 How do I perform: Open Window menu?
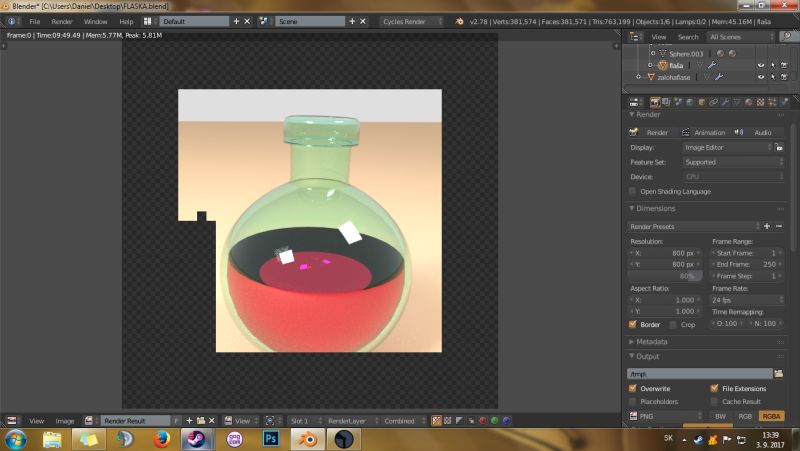(x=95, y=21)
